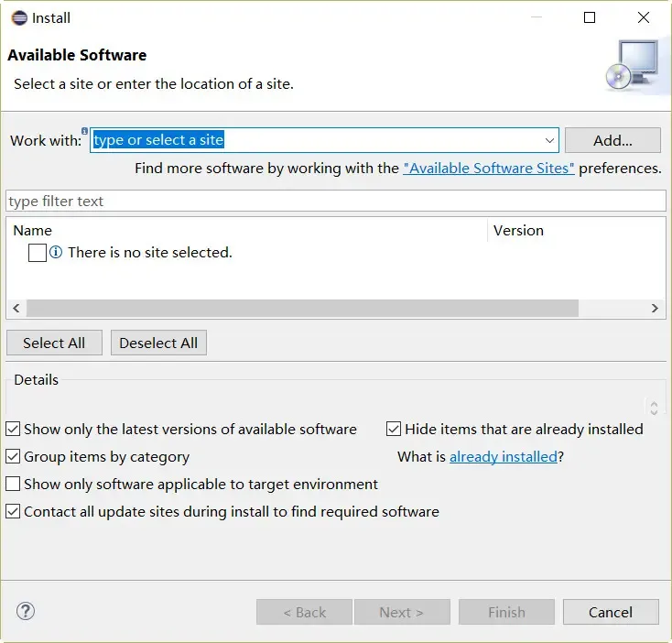Screen dimensions: 672x643
Task: Click the type filter text field
Action: (335, 202)
